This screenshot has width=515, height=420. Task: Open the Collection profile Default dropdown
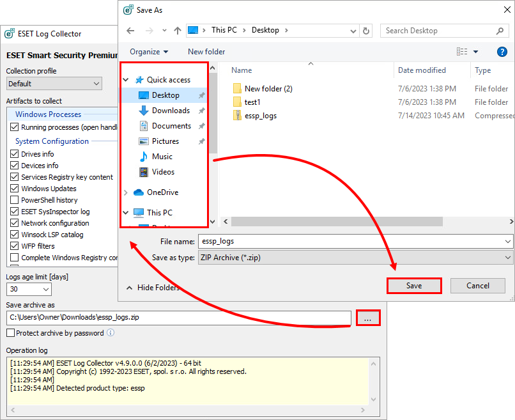(54, 84)
